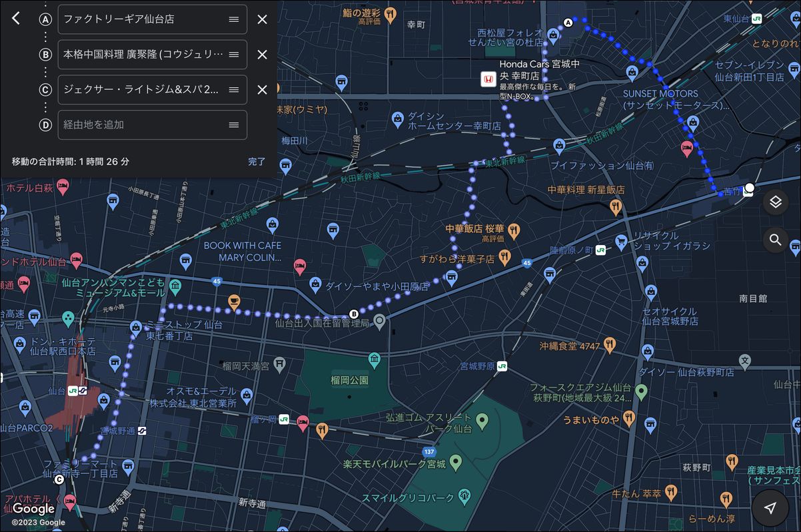This screenshot has height=532, width=801.
Task: Tap the オスメ&エーデル shopping pin
Action: 246,396
